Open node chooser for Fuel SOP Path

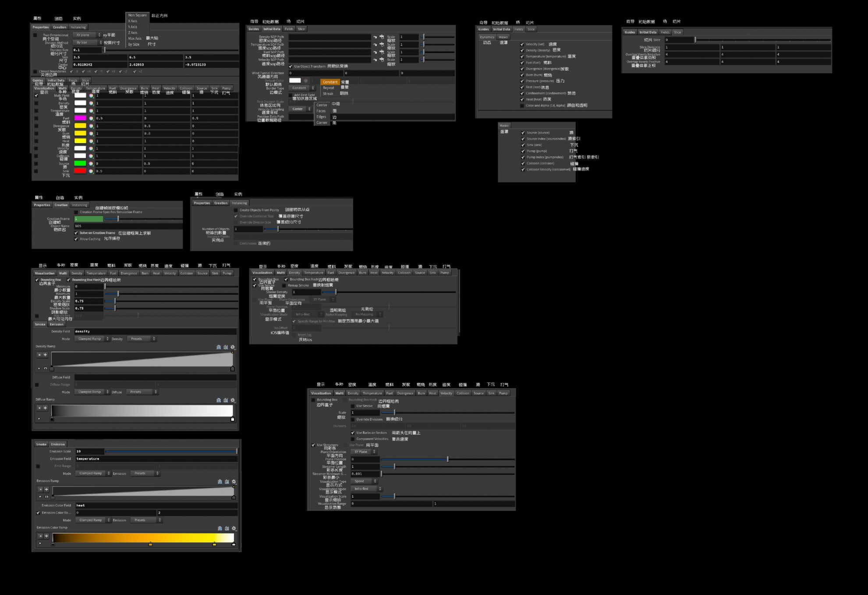pyautogui.click(x=382, y=52)
